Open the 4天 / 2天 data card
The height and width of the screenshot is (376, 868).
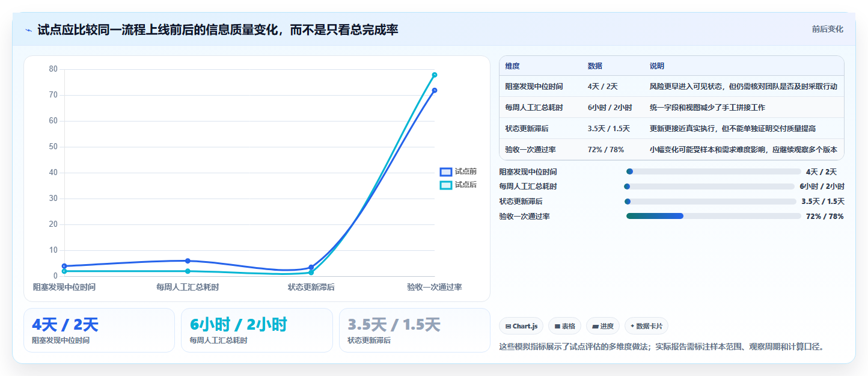(x=99, y=330)
